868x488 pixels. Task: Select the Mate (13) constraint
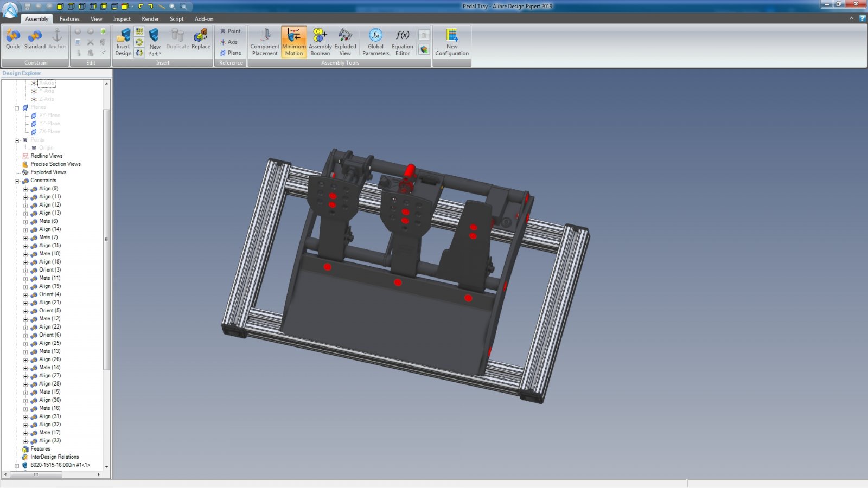(x=50, y=351)
